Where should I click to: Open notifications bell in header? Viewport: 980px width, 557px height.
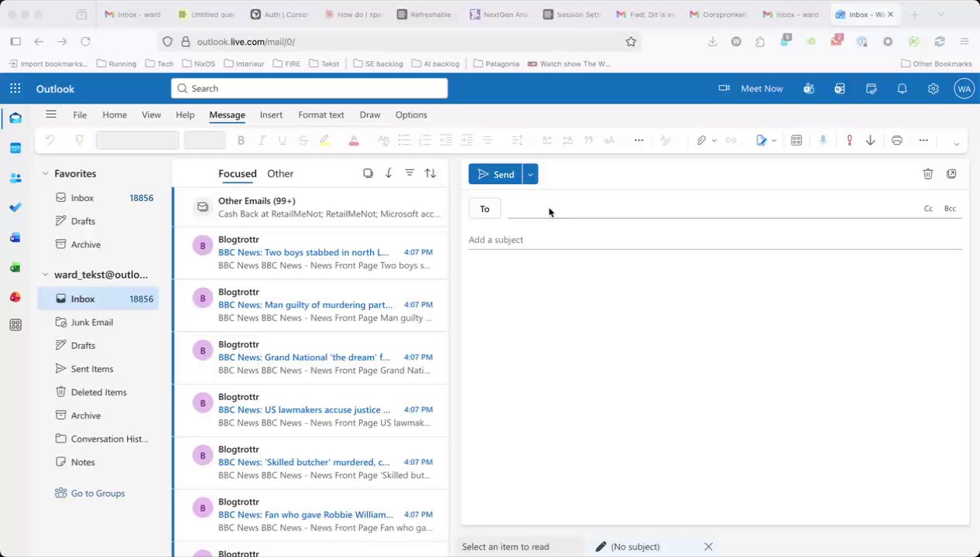tap(902, 88)
